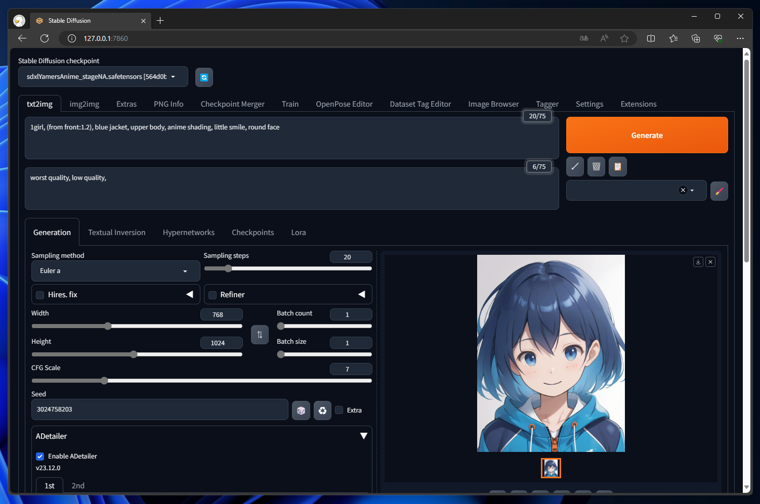Image resolution: width=760 pixels, height=504 pixels.
Task: Open the OpenPose Editor tab
Action: [x=344, y=104]
